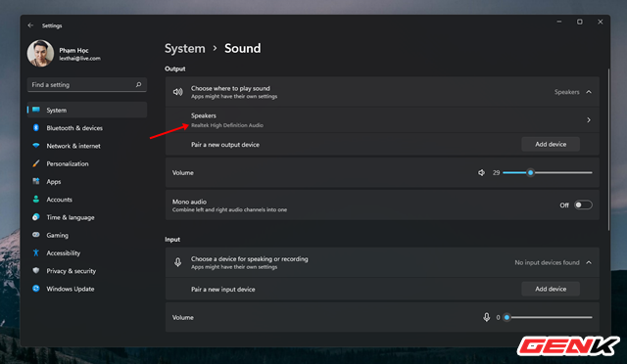
Task: Collapse the input device list chevron
Action: point(589,262)
